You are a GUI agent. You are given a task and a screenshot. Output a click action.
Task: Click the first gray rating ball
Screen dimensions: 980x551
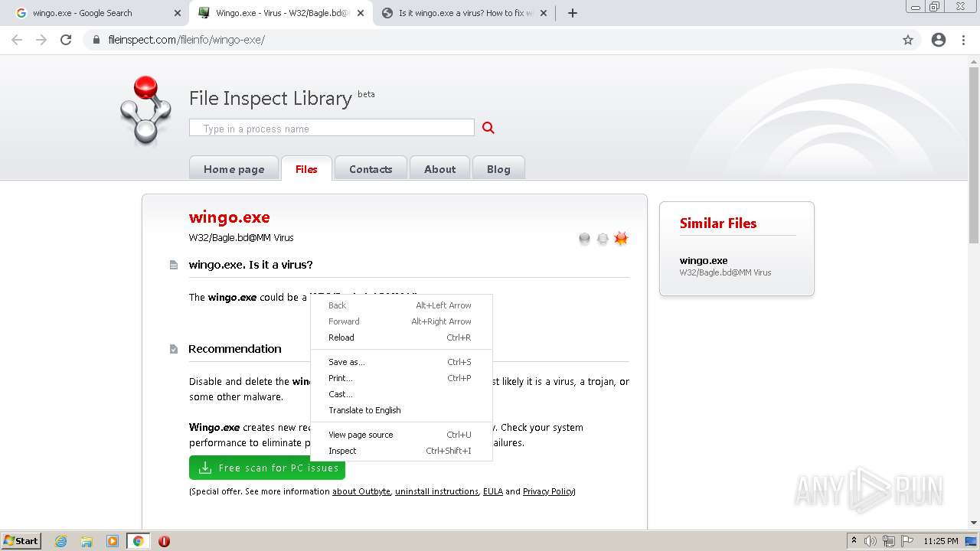pyautogui.click(x=585, y=239)
